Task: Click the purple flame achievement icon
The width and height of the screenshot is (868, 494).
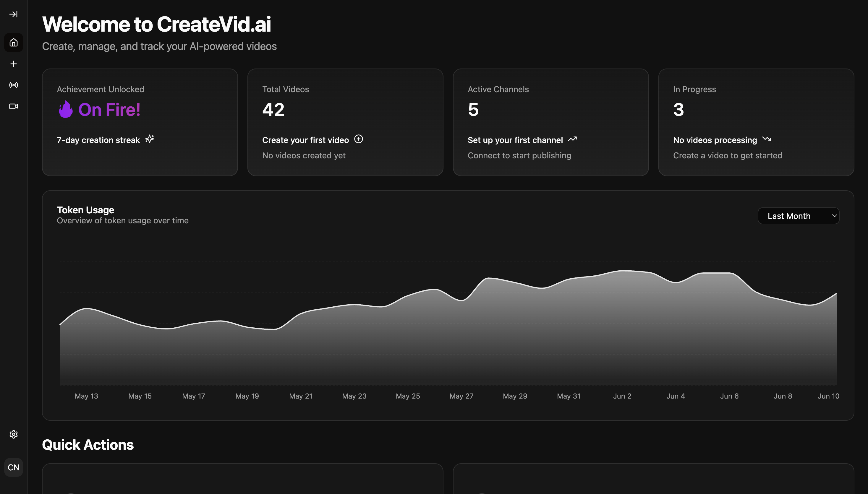Action: pyautogui.click(x=66, y=109)
